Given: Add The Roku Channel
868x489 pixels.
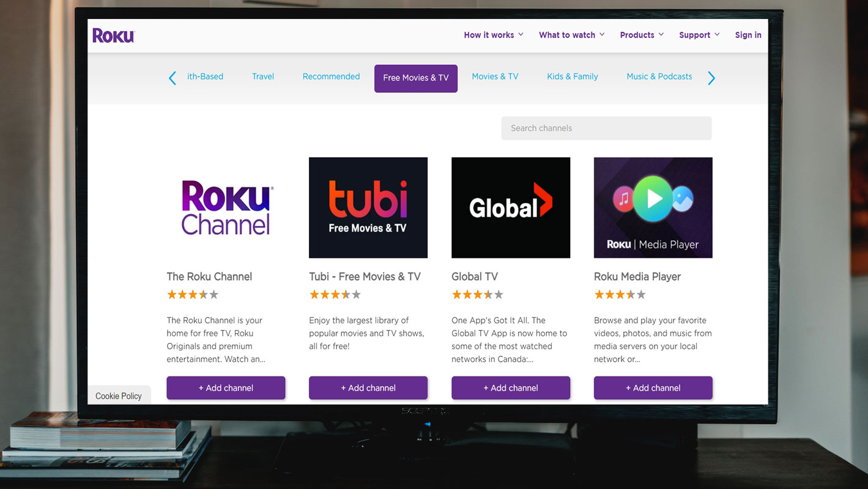Looking at the screenshot, I should [226, 388].
